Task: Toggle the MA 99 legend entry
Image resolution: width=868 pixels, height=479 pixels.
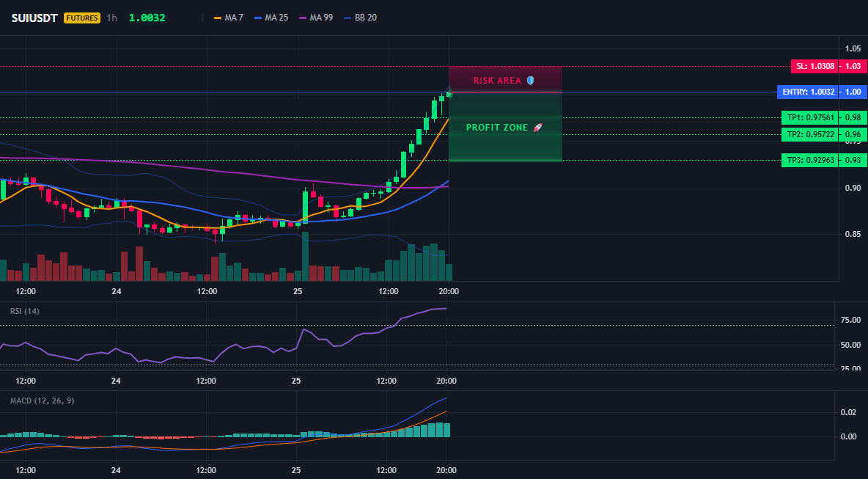Action: (315, 18)
